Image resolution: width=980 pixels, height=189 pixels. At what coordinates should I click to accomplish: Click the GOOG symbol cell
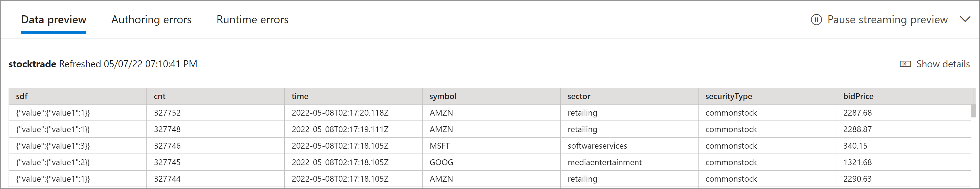coord(441,162)
